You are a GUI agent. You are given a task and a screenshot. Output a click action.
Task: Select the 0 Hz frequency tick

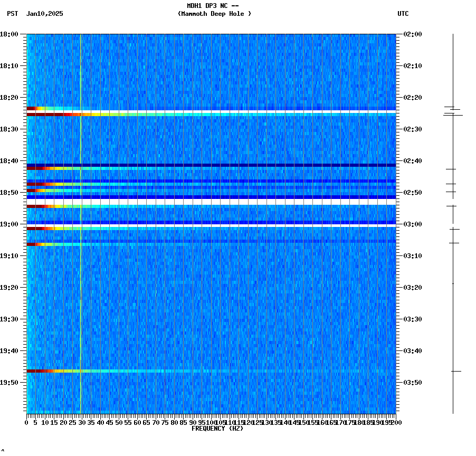tap(25, 422)
